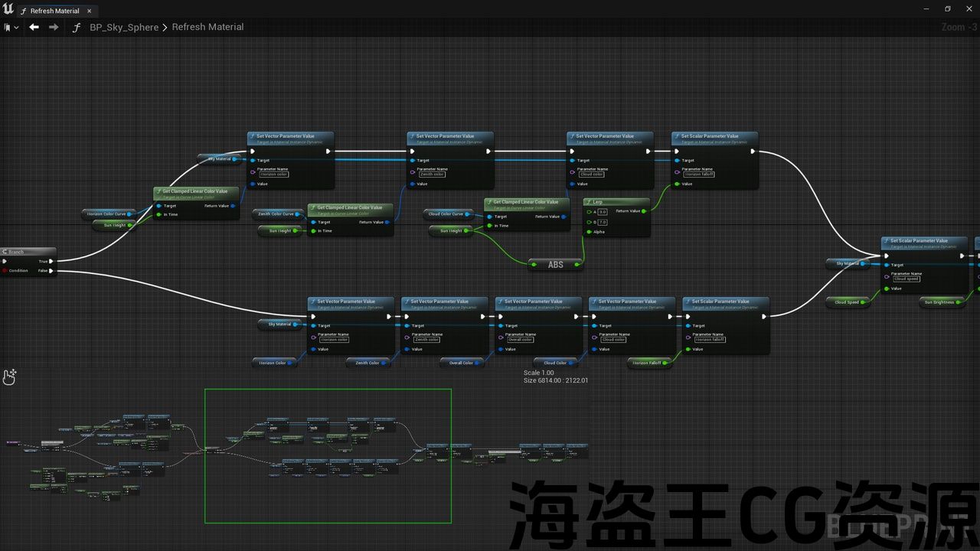Image resolution: width=980 pixels, height=551 pixels.
Task: Edit the Cloud speed parameter name field
Action: [906, 279]
